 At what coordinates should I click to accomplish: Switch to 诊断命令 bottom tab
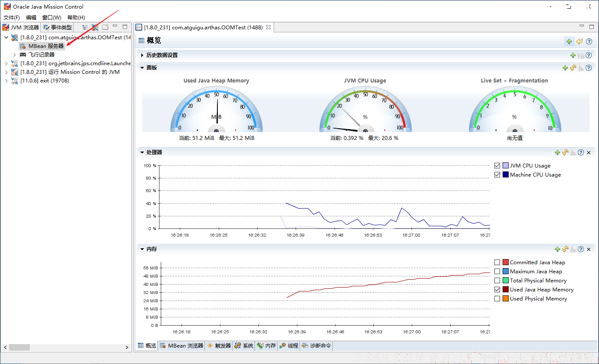click(317, 346)
